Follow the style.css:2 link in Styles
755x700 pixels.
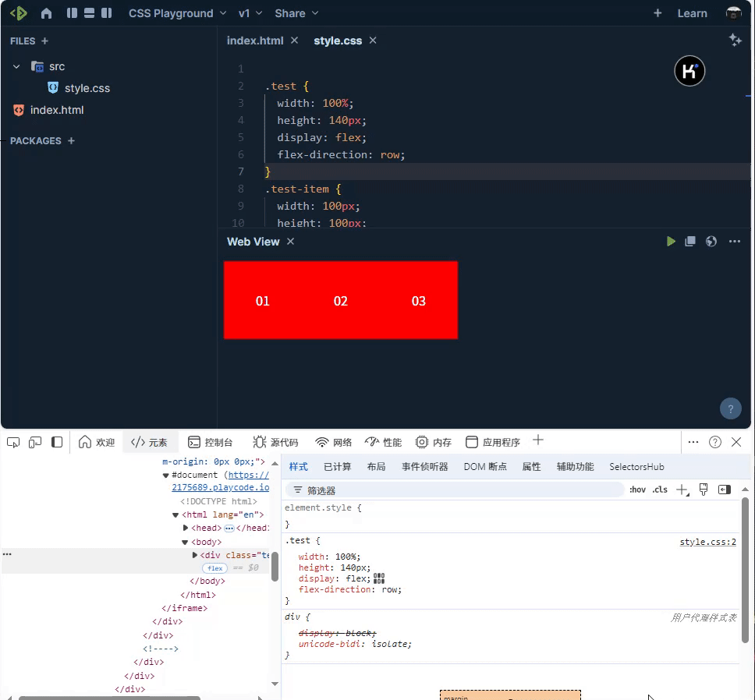(707, 541)
